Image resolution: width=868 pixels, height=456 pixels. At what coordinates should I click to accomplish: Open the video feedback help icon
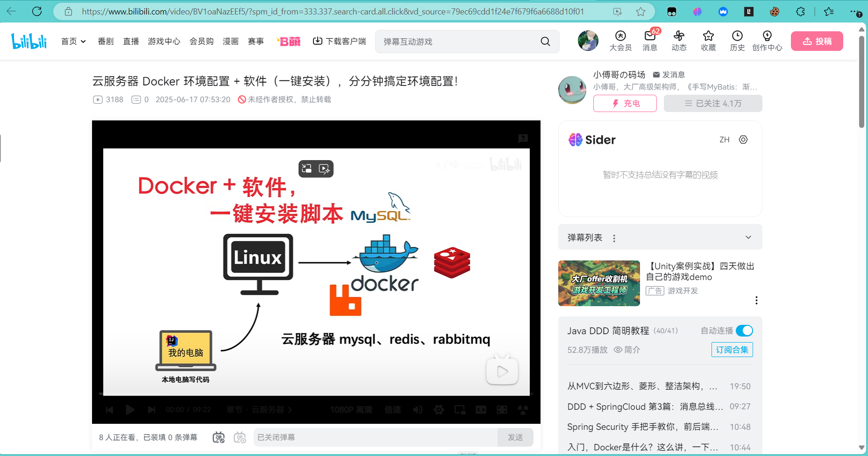pos(523,138)
